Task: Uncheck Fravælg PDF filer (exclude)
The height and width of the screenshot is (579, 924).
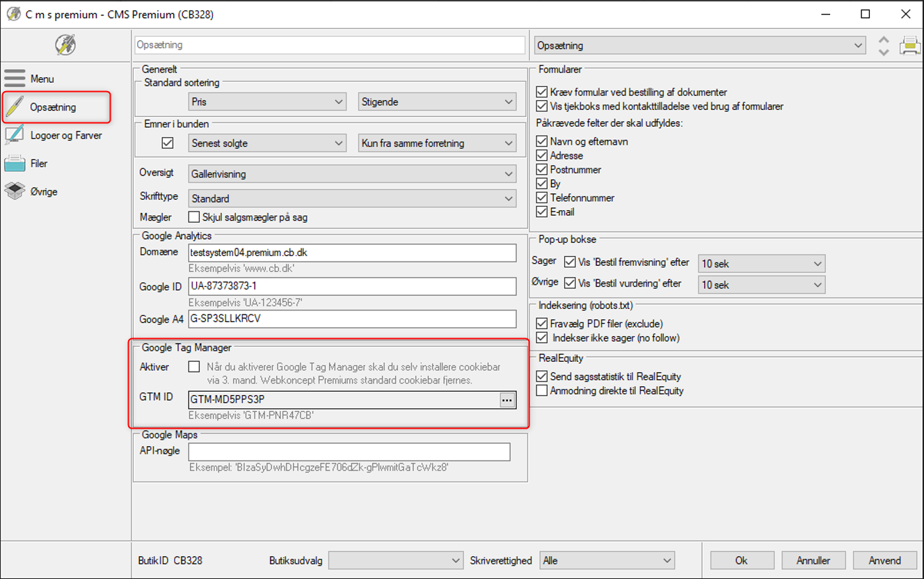Action: pyautogui.click(x=542, y=324)
